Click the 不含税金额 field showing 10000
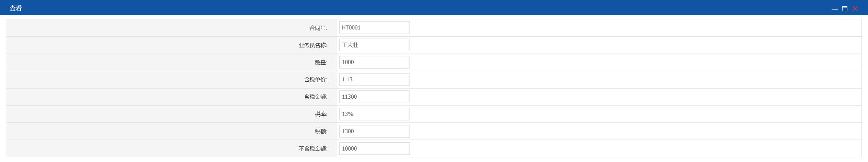The width and height of the screenshot is (868, 162). [x=374, y=149]
